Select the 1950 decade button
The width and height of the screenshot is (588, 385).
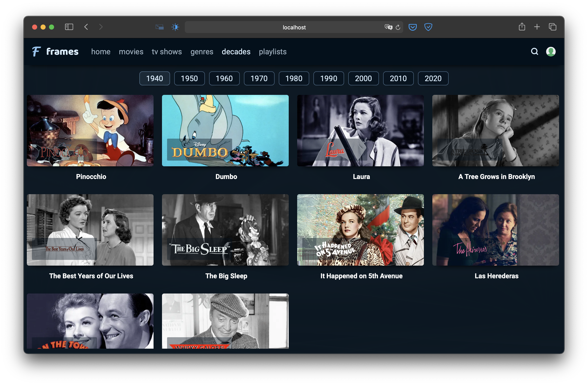click(189, 78)
